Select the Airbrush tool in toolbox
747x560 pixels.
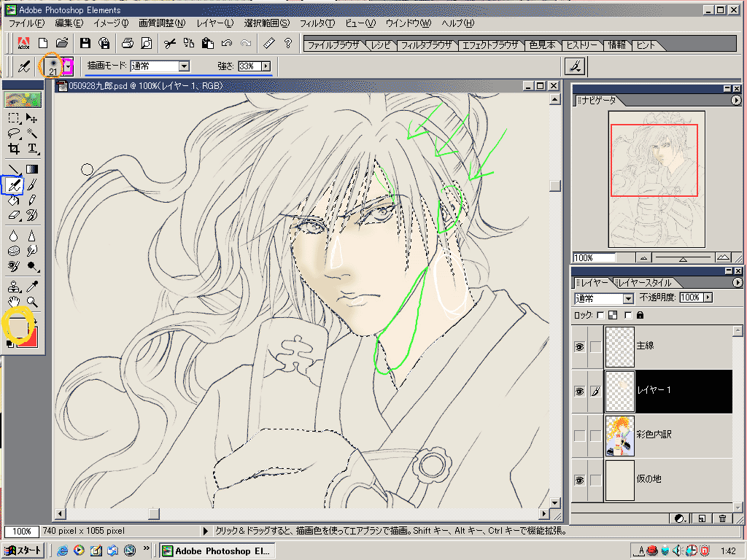14,184
